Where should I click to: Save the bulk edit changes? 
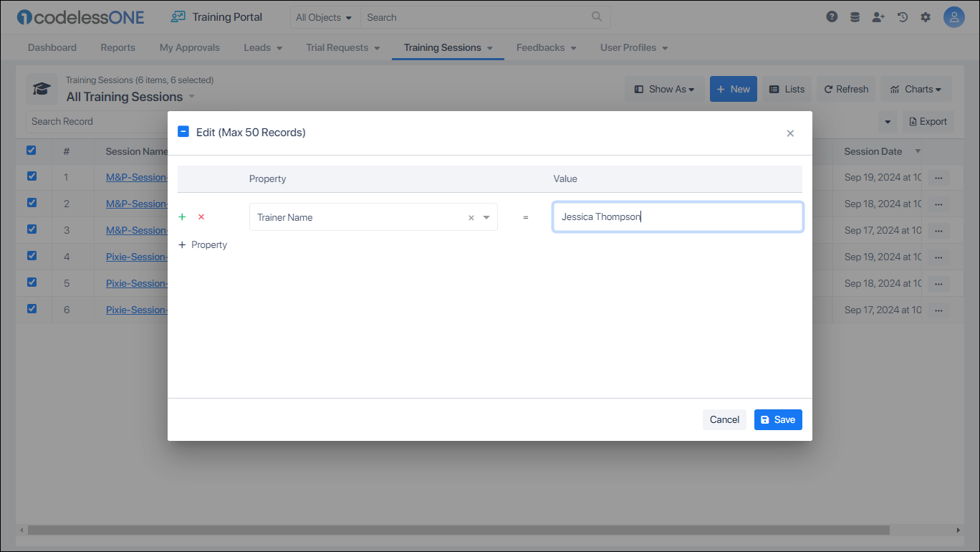click(778, 419)
